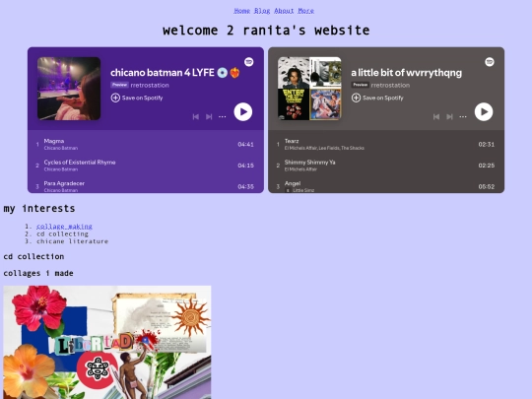This screenshot has height=399, width=532.
Task: Skip to next track in wvrrythqng playlist
Action: coord(449,116)
